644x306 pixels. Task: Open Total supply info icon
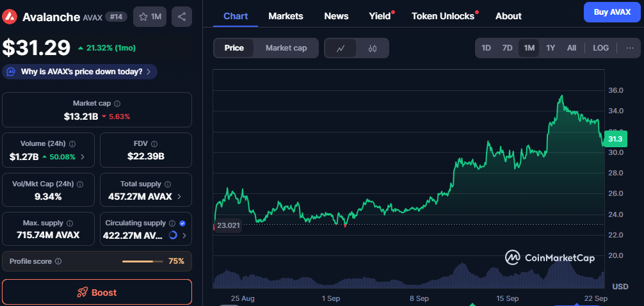(x=168, y=184)
